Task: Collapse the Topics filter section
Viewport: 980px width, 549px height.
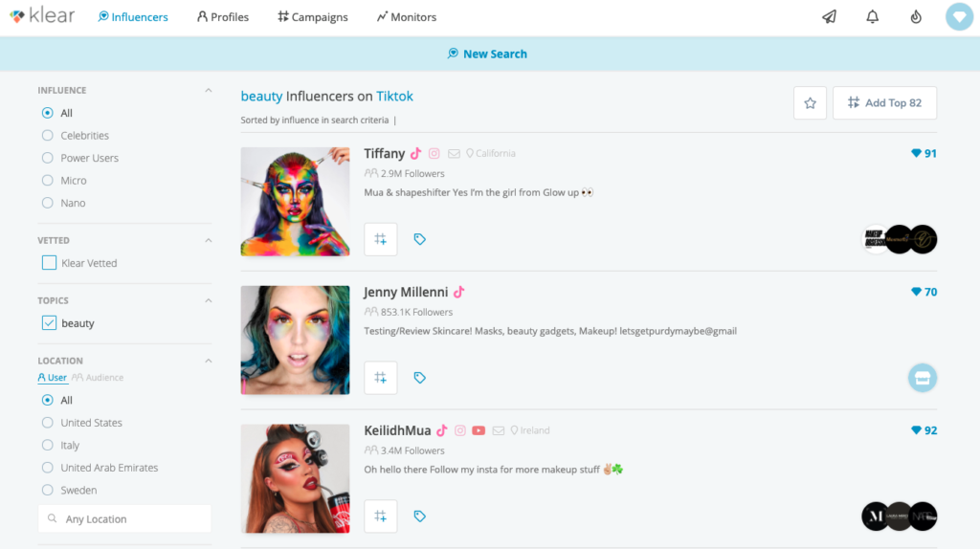Action: 208,301
